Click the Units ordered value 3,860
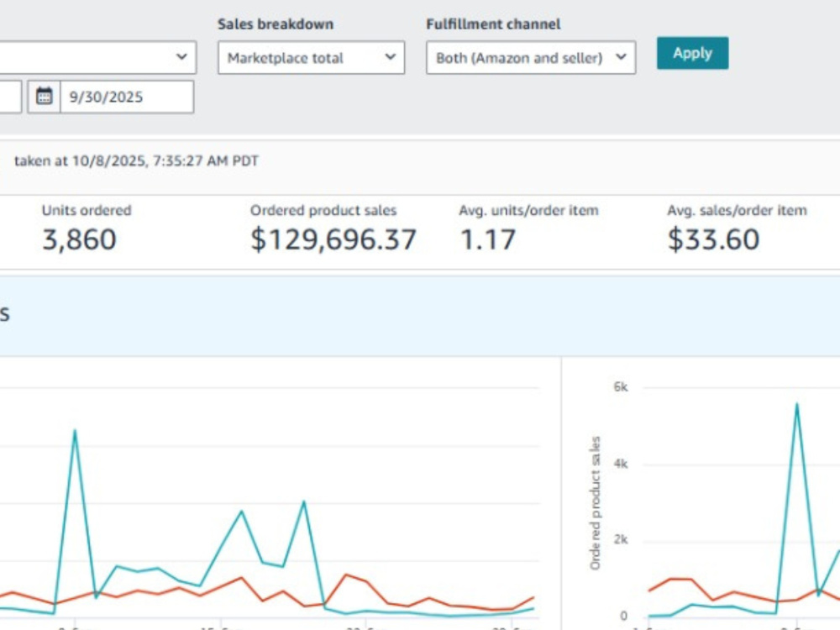The image size is (840, 630). [79, 239]
